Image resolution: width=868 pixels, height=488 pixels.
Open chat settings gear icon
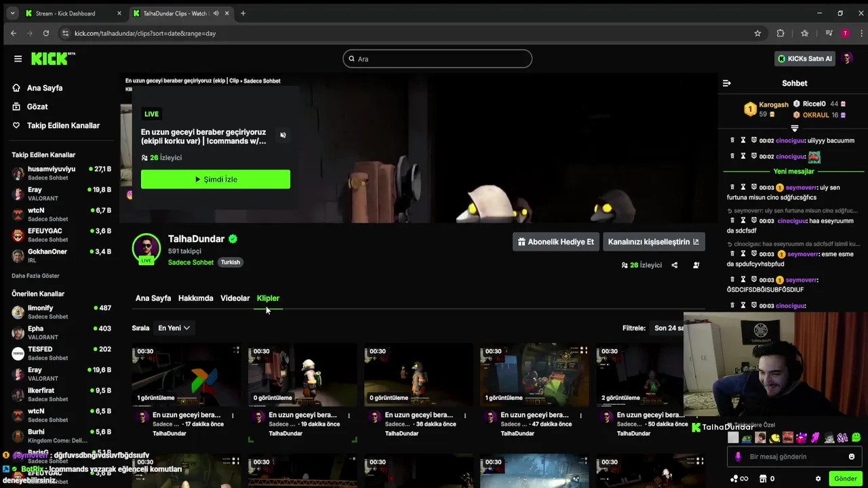click(818, 479)
